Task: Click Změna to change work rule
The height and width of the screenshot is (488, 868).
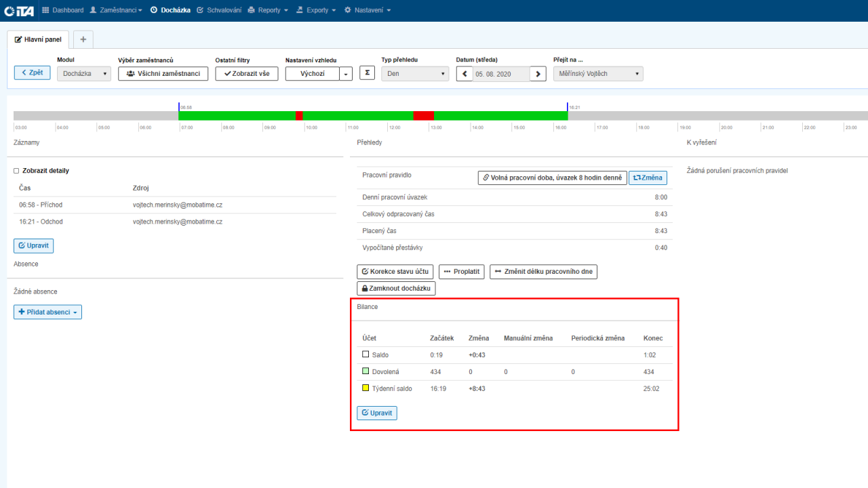Action: coord(648,178)
